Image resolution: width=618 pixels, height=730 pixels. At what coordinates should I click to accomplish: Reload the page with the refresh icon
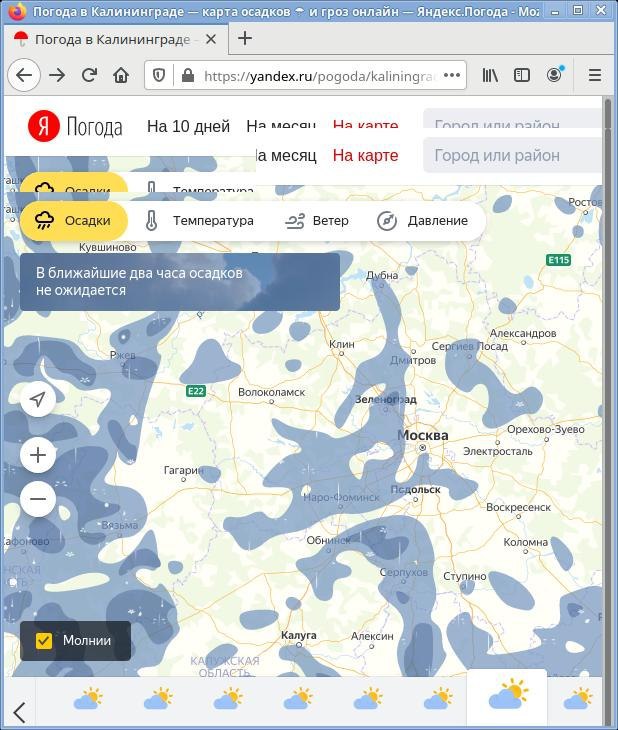tap(89, 75)
